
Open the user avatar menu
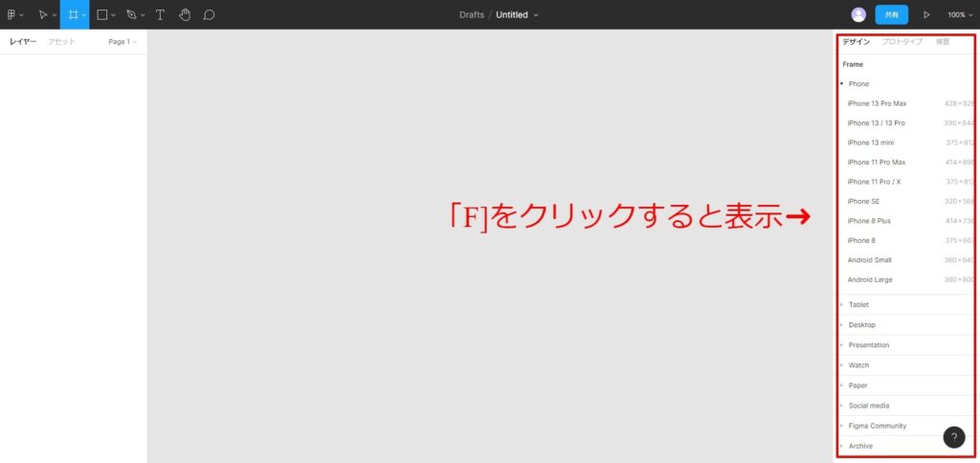[858, 15]
